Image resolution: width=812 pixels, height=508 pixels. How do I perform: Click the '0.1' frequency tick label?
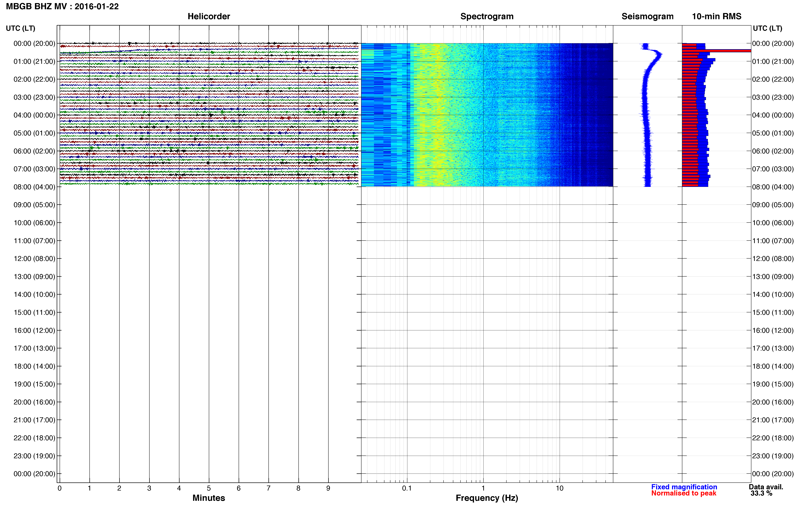coord(407,488)
